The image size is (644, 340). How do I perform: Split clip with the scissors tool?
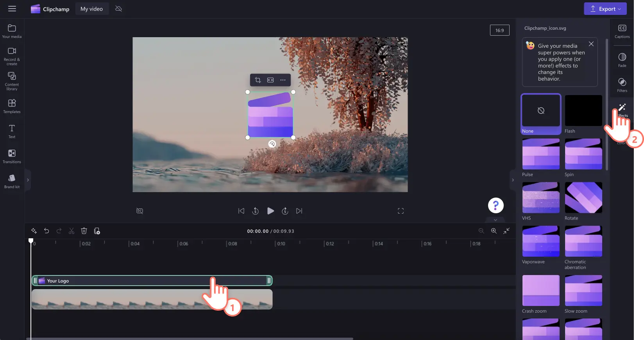click(72, 231)
